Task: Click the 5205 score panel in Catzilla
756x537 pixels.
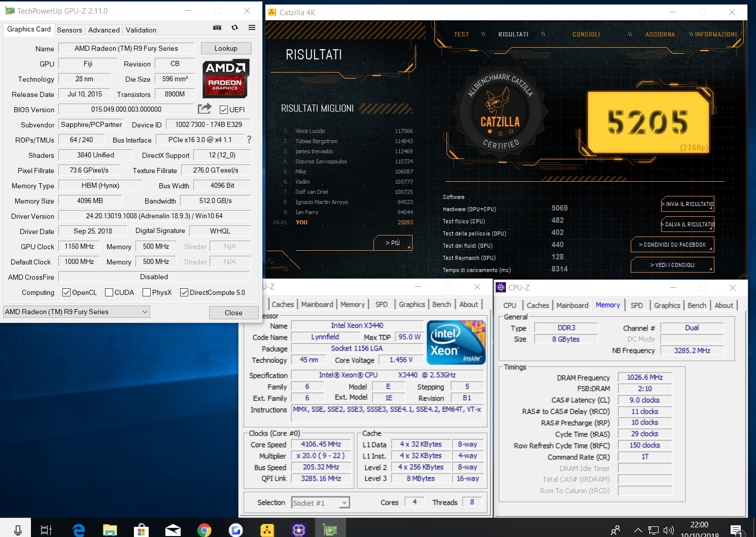Action: click(x=648, y=122)
